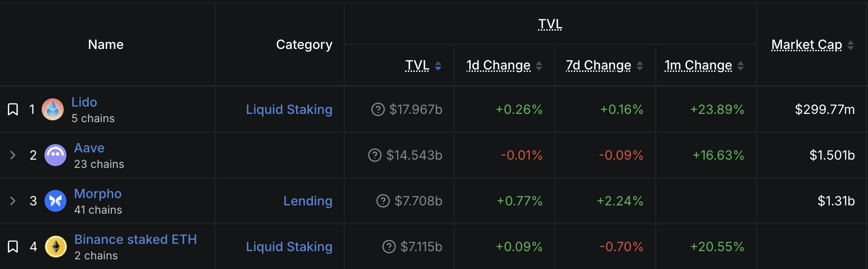The image size is (868, 269).
Task: Bookmark the Lido protocol row
Action: coord(13,109)
